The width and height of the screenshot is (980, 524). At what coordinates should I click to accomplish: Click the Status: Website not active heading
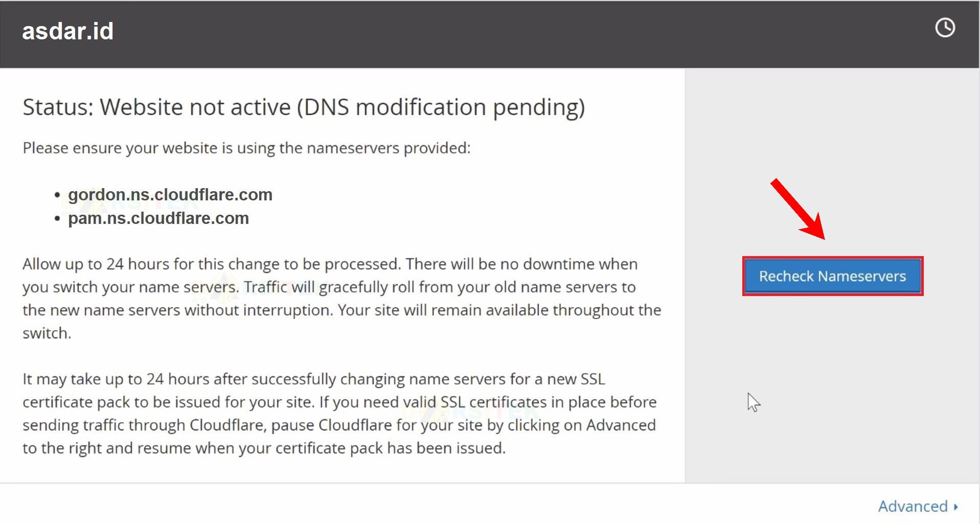coord(304,107)
